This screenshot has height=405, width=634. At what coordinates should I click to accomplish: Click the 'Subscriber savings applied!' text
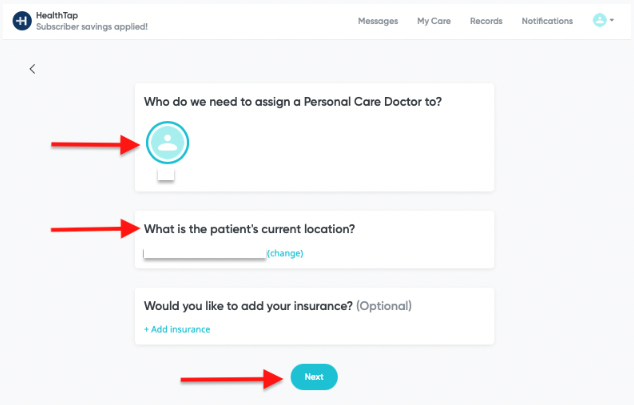click(92, 27)
